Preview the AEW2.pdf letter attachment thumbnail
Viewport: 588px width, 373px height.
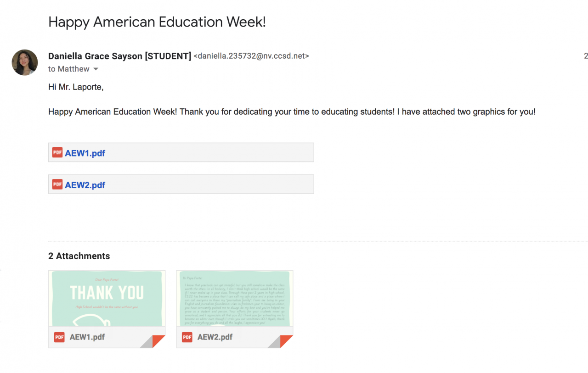(234, 298)
